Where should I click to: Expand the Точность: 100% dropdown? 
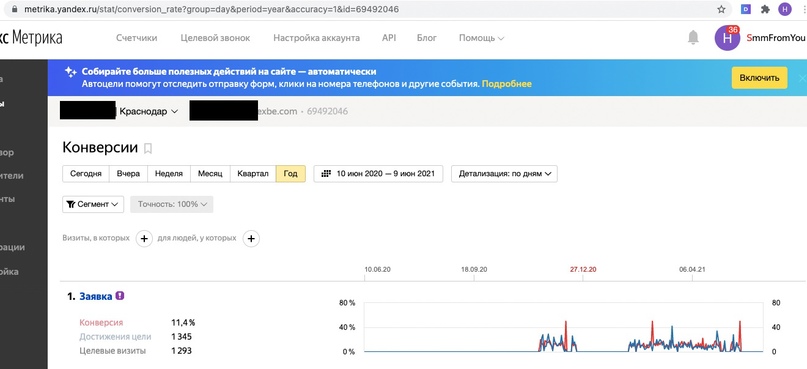point(172,204)
